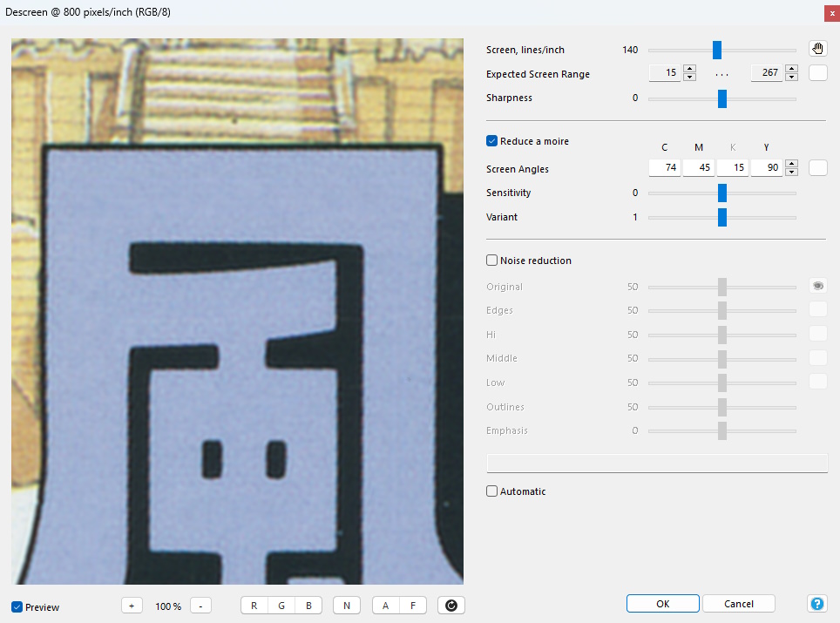Show the blue channel with the B button
840x623 pixels.
pos(308,606)
